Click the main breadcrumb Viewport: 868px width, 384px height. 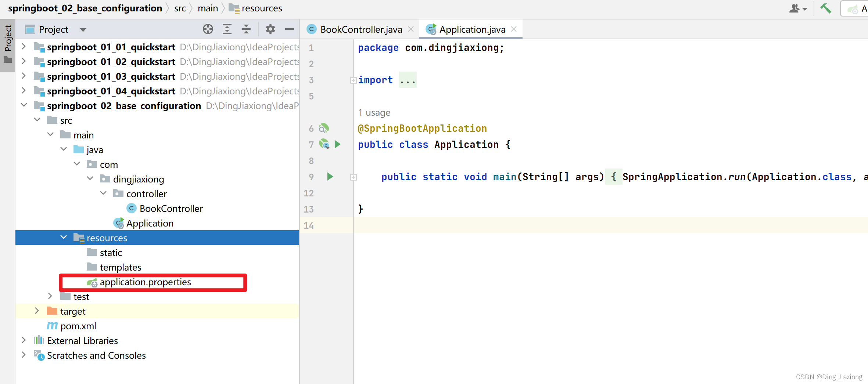coord(208,8)
